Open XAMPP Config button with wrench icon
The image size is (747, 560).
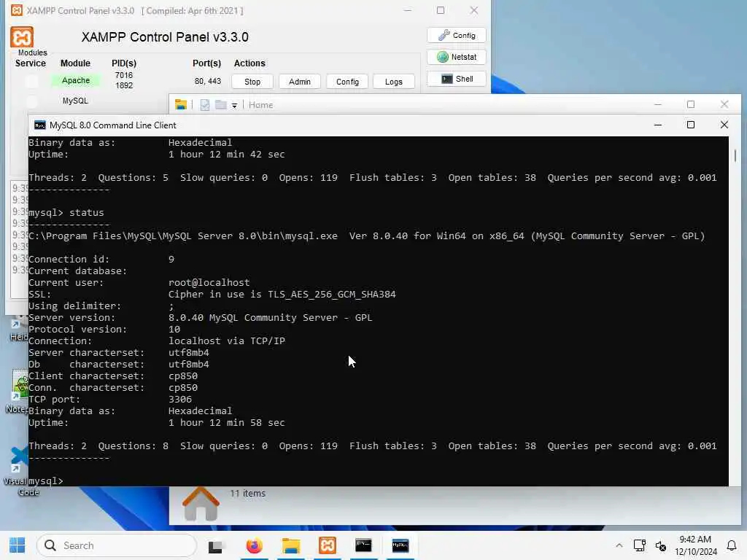point(457,35)
